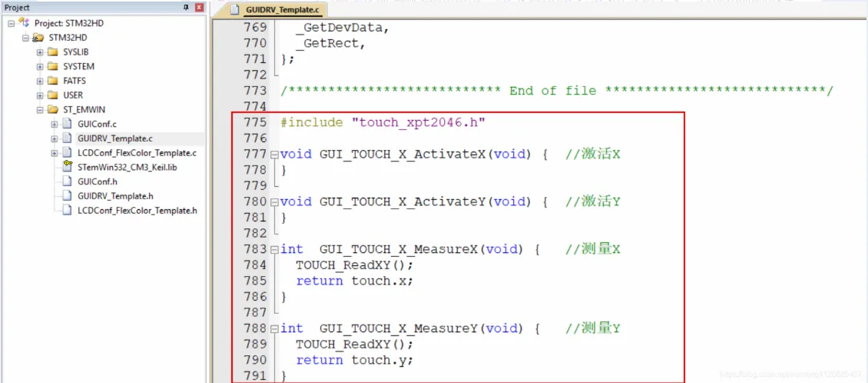
Task: Select the FATFS group label
Action: pyautogui.click(x=75, y=81)
